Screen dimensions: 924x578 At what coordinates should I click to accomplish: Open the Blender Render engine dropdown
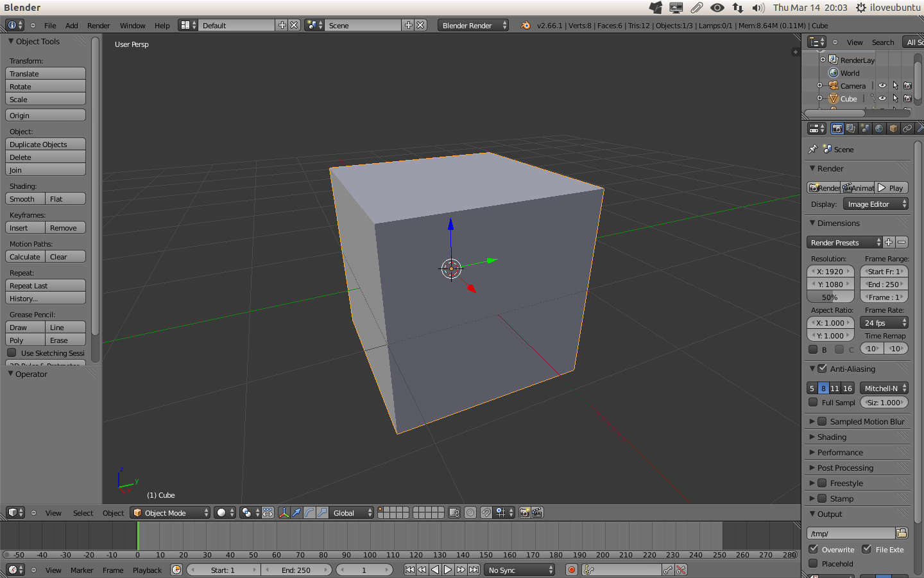point(473,25)
